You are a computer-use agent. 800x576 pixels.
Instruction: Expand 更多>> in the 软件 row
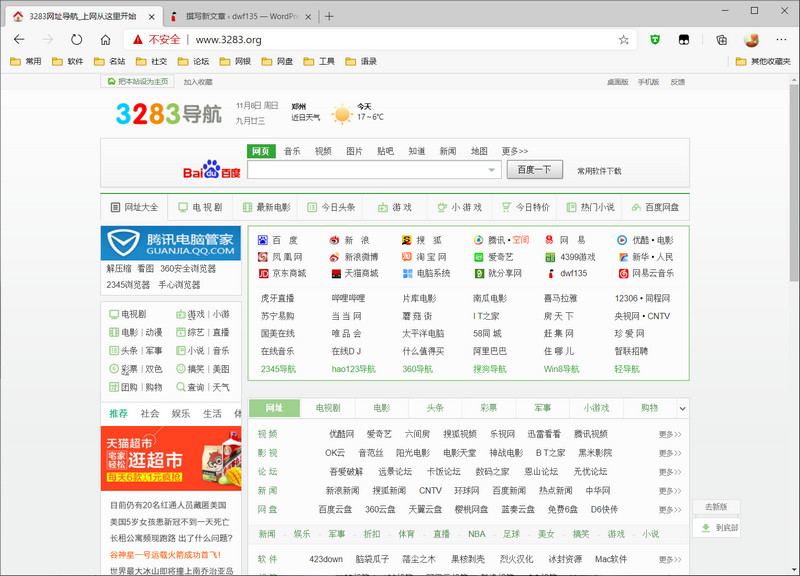[x=670, y=560]
